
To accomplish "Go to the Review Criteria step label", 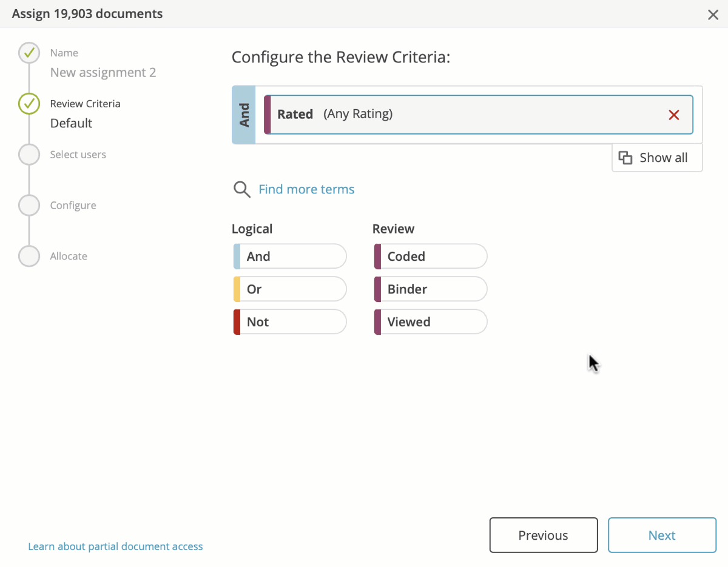I will coord(85,104).
